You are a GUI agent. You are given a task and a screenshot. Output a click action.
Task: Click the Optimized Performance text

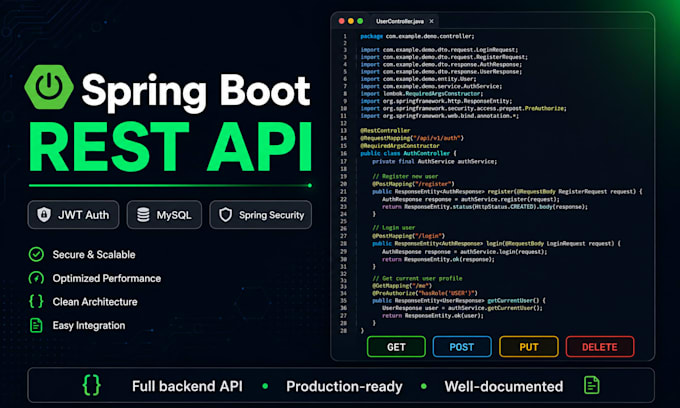[107, 278]
